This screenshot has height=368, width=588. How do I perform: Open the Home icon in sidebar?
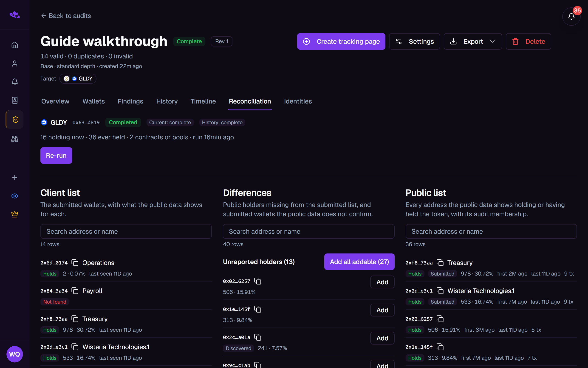[14, 45]
